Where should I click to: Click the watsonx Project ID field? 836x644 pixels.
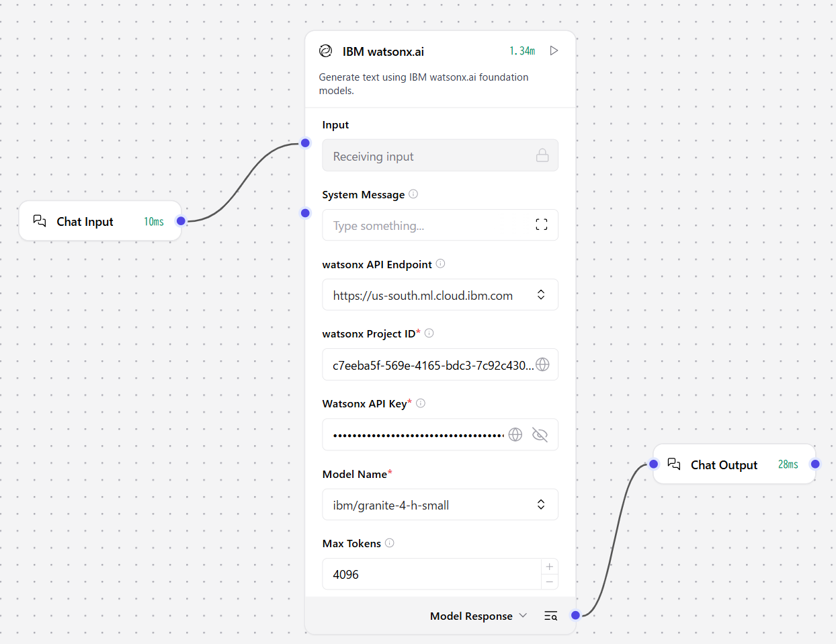pyautogui.click(x=440, y=364)
